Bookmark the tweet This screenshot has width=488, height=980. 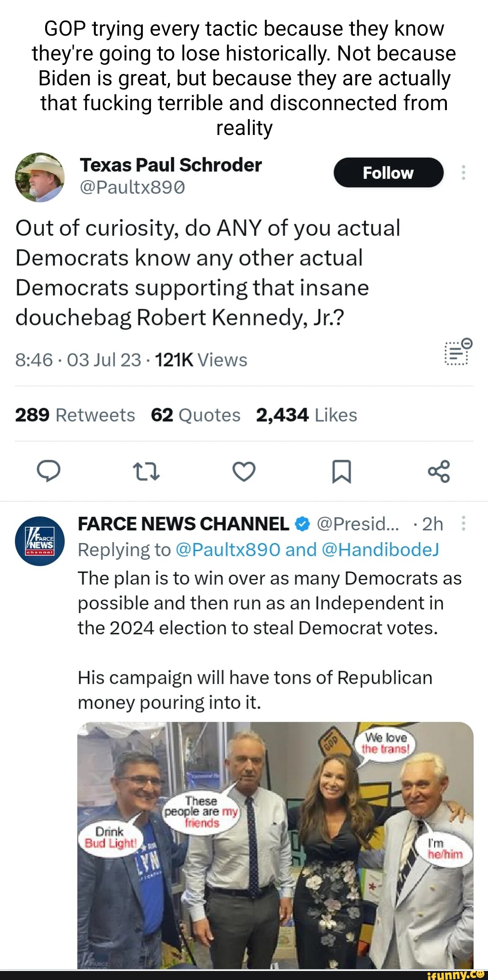[342, 471]
